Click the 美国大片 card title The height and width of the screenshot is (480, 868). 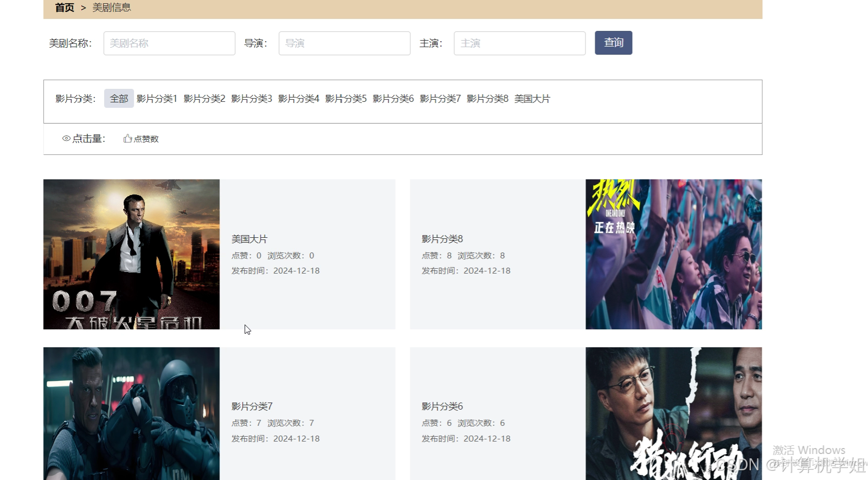coord(249,239)
